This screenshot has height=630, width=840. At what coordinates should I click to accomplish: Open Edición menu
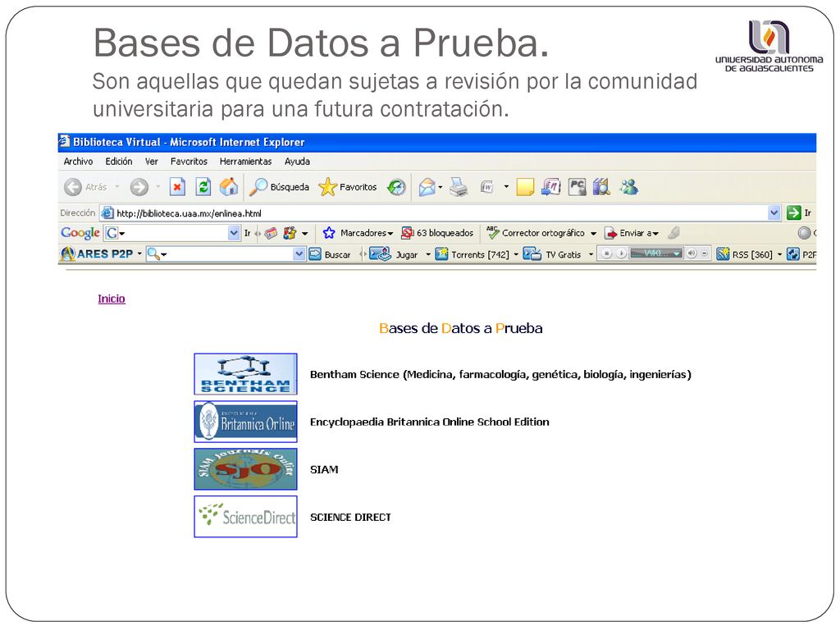(118, 162)
